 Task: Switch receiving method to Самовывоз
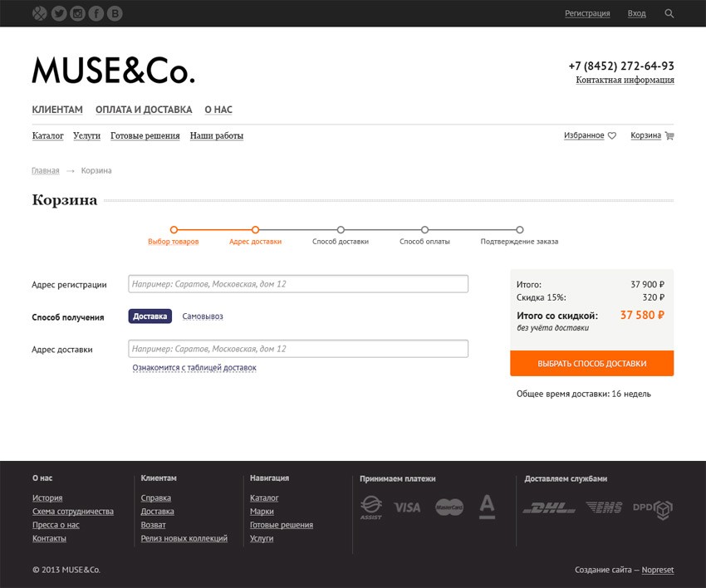click(203, 316)
